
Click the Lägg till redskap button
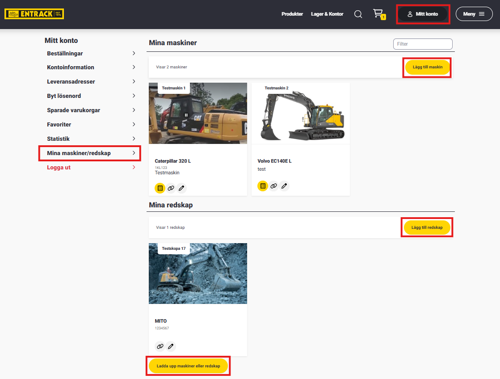click(x=427, y=227)
